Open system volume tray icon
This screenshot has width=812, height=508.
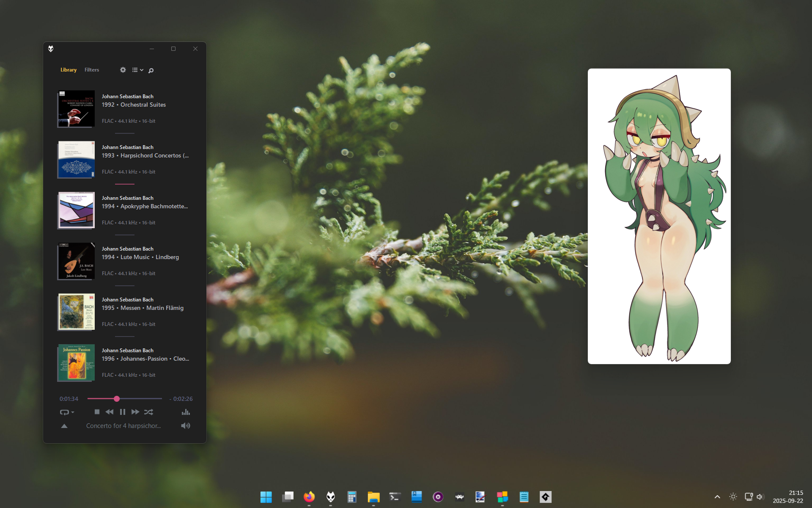760,497
